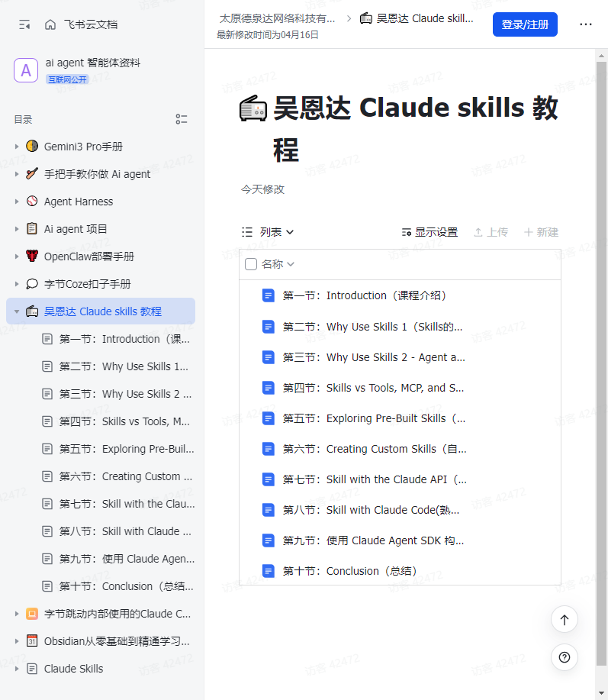Expand the Gemini3 Pro手册 tree node
608x700 pixels.
pyautogui.click(x=17, y=147)
